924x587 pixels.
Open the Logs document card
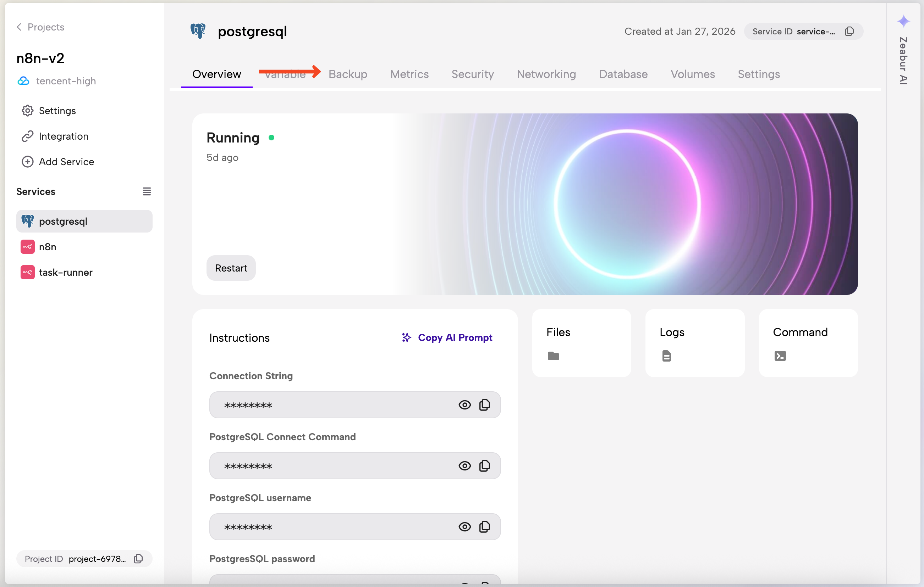[x=694, y=343]
